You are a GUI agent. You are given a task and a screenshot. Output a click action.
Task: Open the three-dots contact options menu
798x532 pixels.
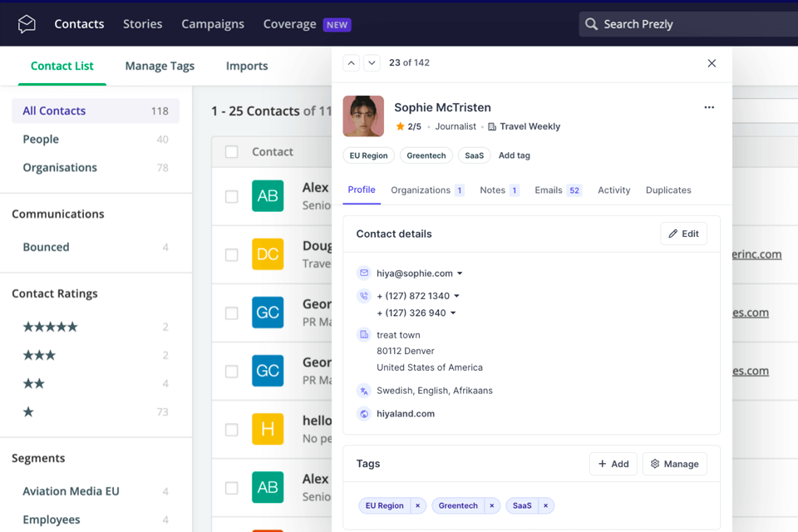pyautogui.click(x=709, y=107)
